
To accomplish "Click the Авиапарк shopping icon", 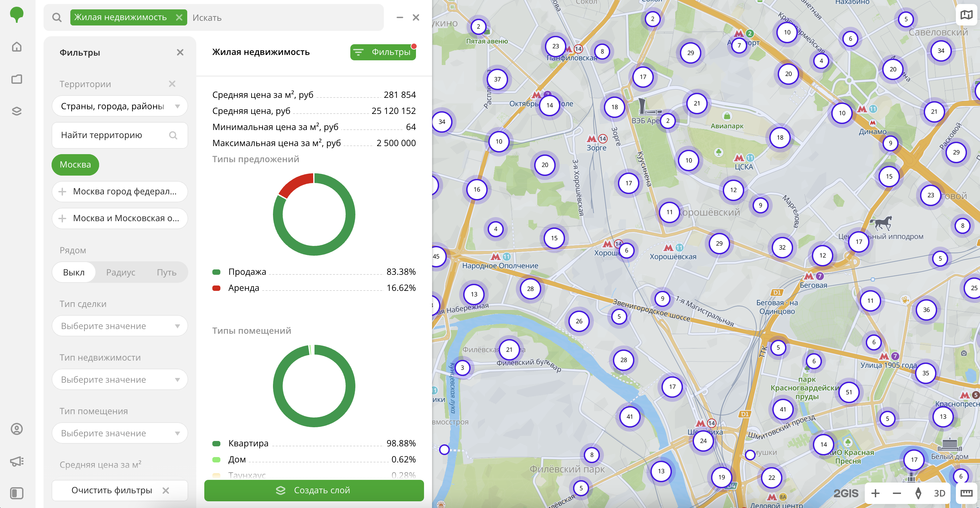I will click(x=727, y=116).
